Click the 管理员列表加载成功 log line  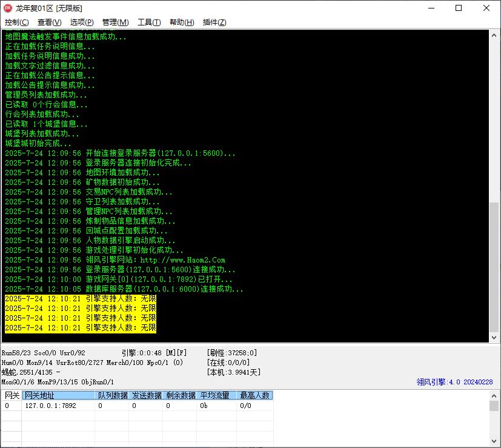[x=45, y=95]
